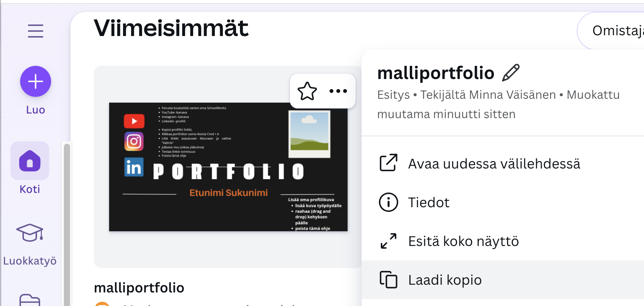Star the malliportfolio design

point(307,91)
